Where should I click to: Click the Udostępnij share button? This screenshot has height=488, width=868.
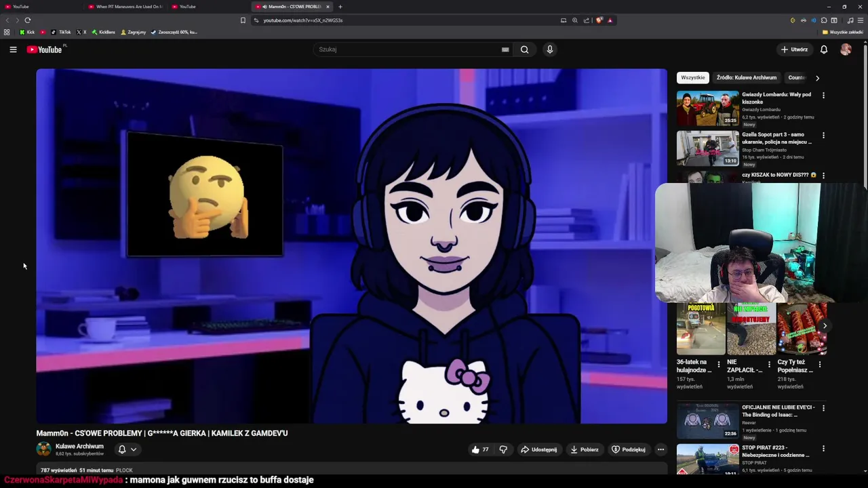tap(538, 449)
